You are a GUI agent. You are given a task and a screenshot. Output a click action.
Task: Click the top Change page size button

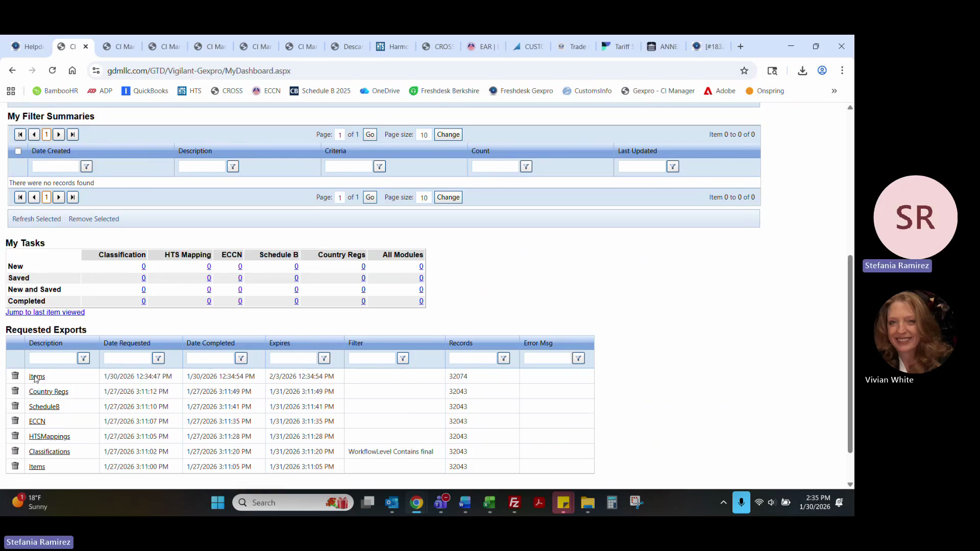[448, 135]
